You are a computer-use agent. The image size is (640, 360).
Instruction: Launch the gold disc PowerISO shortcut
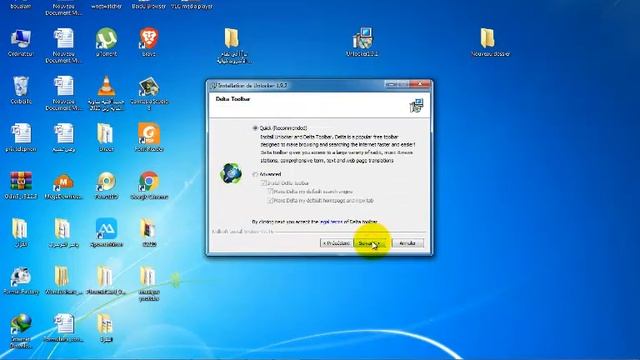click(x=106, y=185)
